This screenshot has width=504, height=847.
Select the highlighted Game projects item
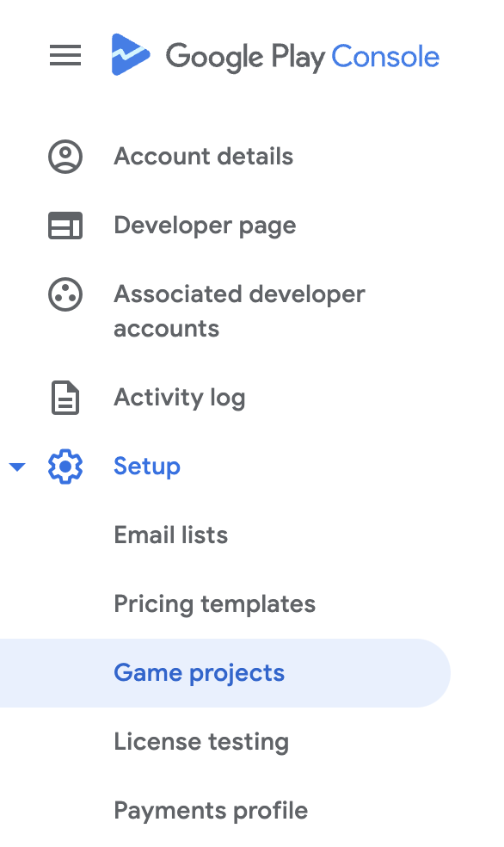[225, 673]
